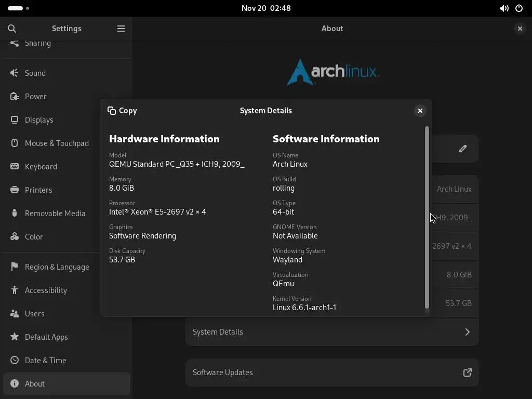Click the OS Build value rolling
The width and height of the screenshot is (532, 399).
coord(284,188)
